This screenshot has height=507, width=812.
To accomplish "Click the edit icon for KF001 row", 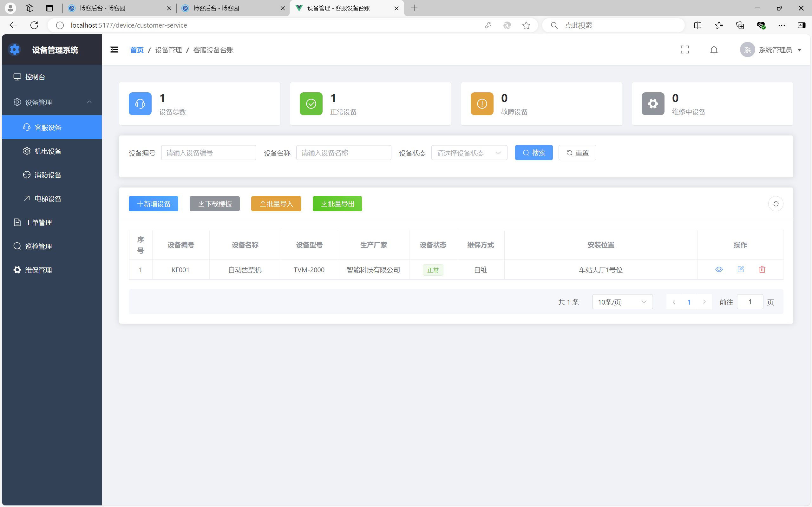I will [741, 270].
